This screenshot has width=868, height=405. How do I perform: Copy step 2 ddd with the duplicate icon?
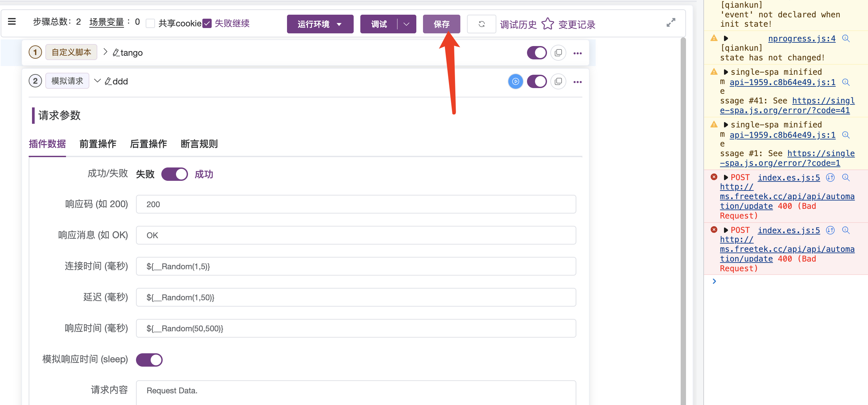pos(558,82)
